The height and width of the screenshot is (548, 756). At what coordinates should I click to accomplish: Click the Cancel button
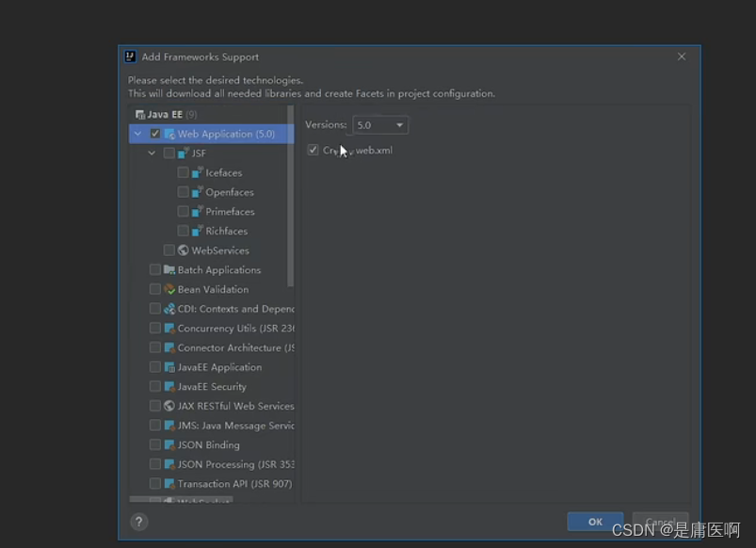click(660, 522)
